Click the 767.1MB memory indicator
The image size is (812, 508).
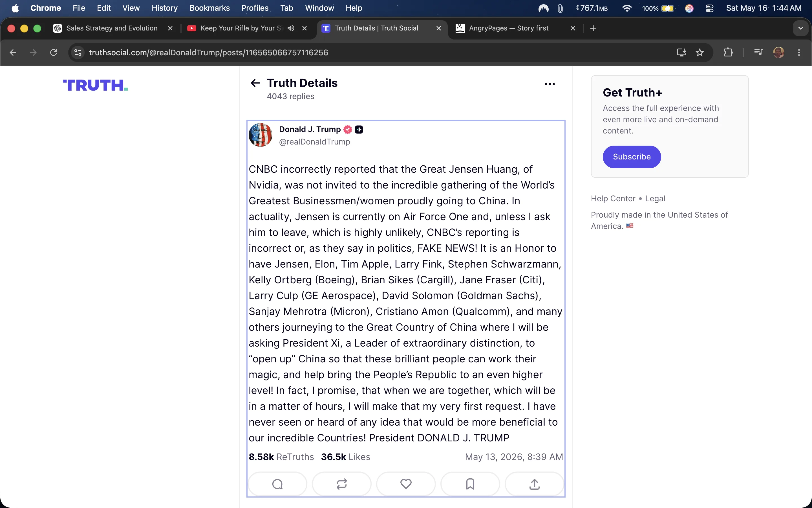coord(592,8)
